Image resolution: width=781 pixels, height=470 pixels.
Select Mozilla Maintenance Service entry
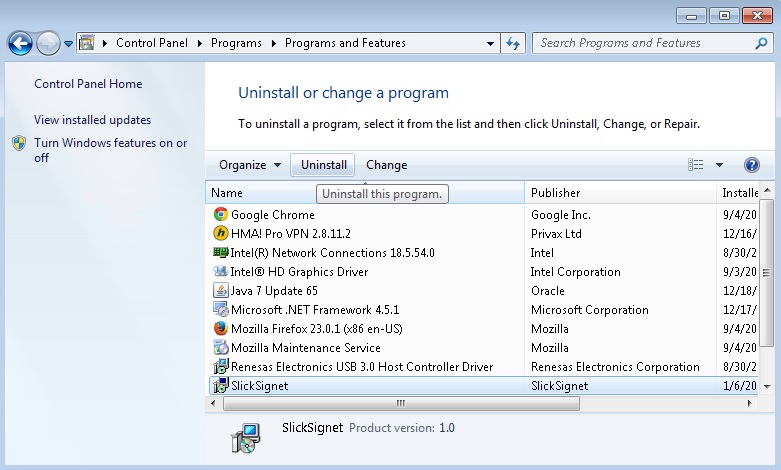306,348
